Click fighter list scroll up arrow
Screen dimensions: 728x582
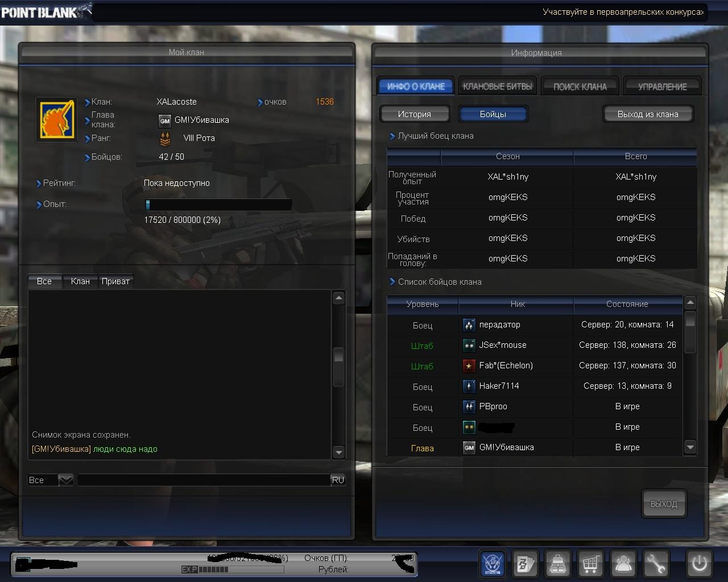pos(690,302)
